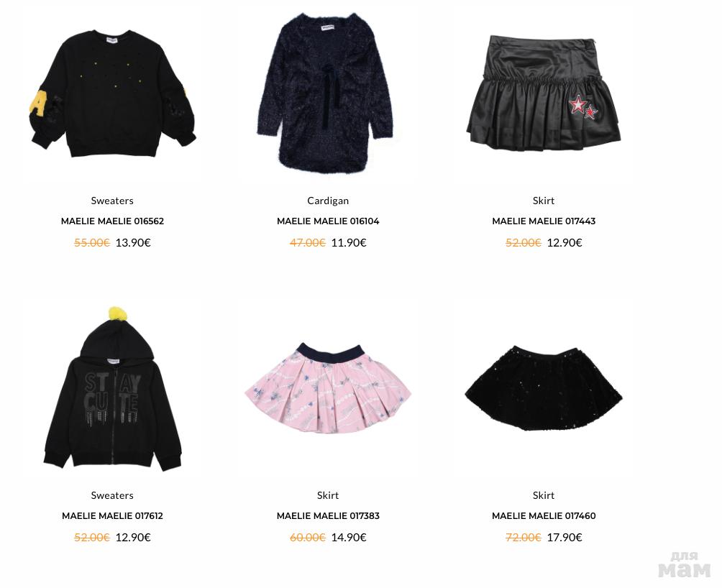722x588 pixels.
Task: Click the MAELIE MAELIE 017383 product title
Action: pos(328,516)
